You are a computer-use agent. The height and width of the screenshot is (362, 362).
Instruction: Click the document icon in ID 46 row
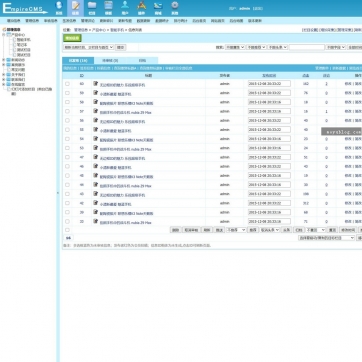pos(96,166)
